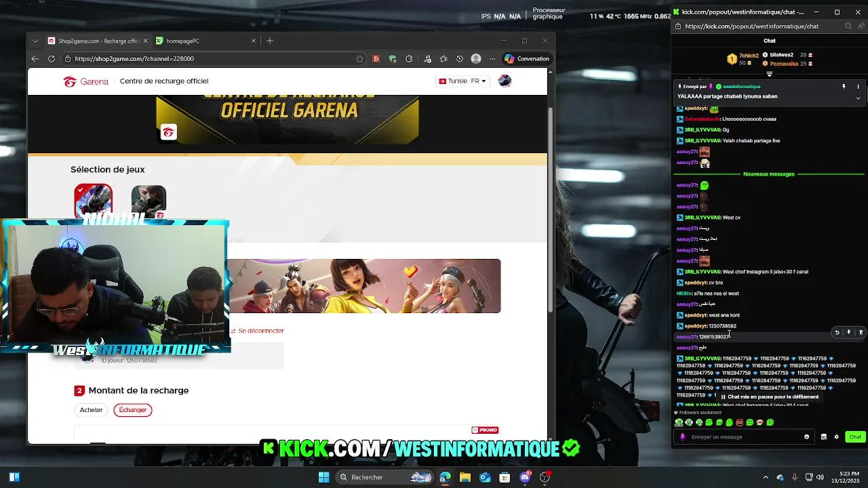Image resolution: width=868 pixels, height=488 pixels.
Task: Open the browser more options menu
Action: 492,59
